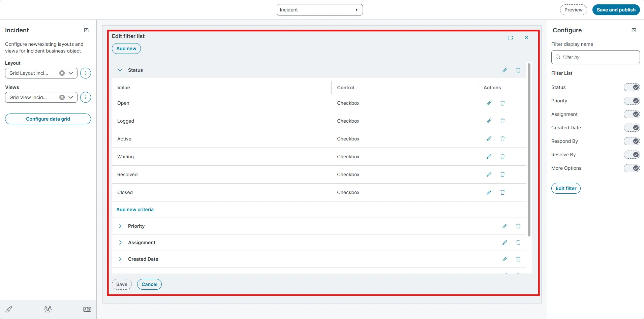644x319 pixels.
Task: Clear the Grid Layout selection
Action: [62, 73]
